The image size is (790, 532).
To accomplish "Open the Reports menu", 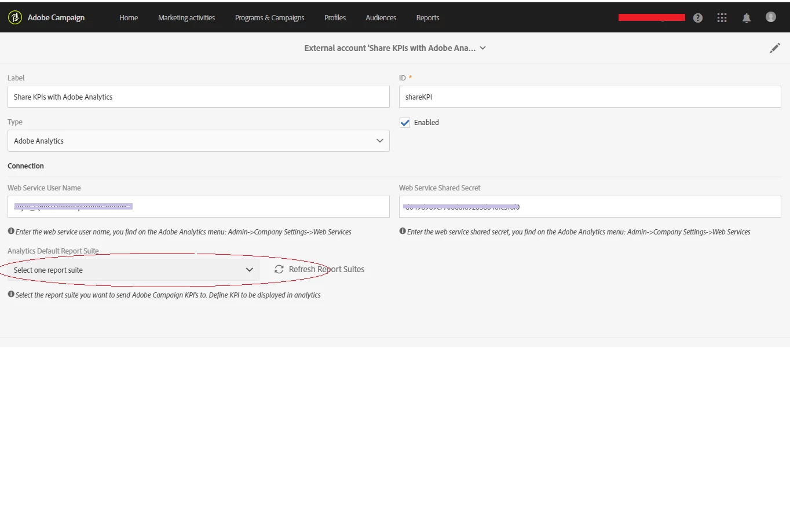I will coord(427,18).
